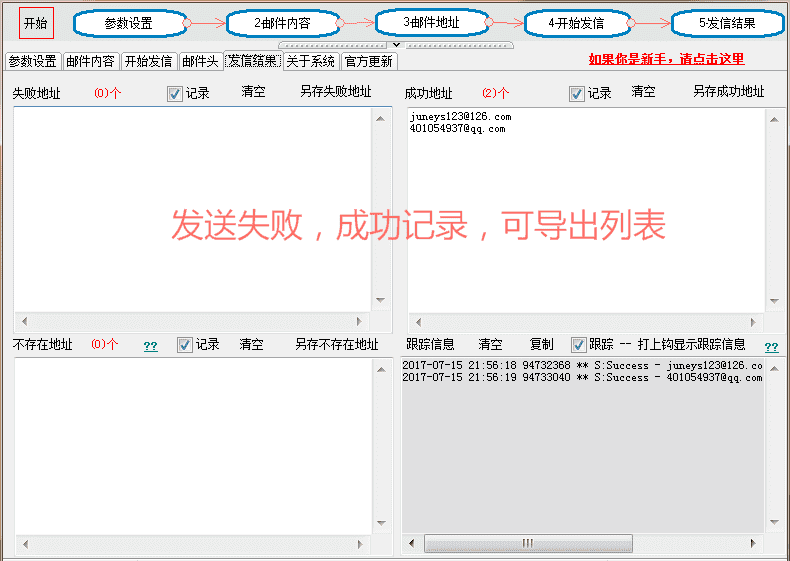Image resolution: width=790 pixels, height=561 pixels.
Task: Toggle the 跟踪 tracking checkbox
Action: 579,345
